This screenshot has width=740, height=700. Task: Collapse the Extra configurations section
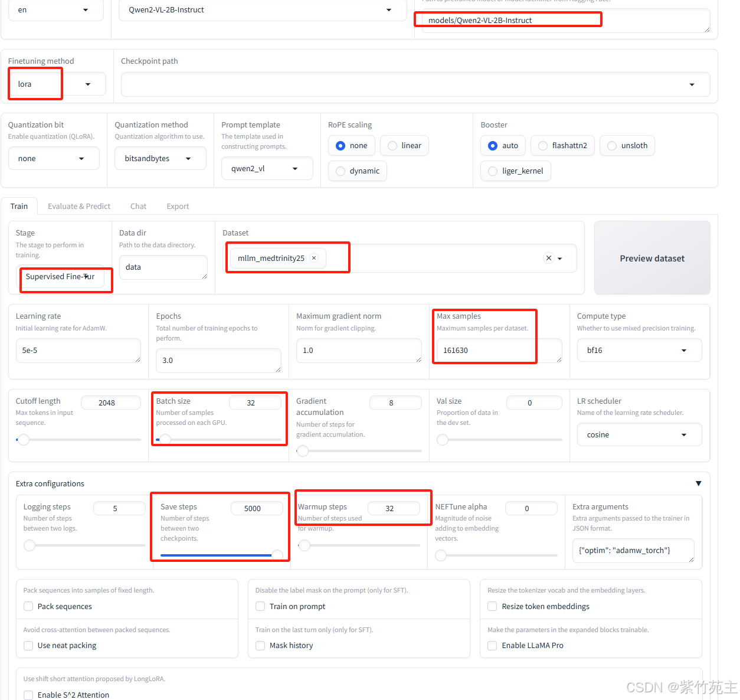point(698,483)
